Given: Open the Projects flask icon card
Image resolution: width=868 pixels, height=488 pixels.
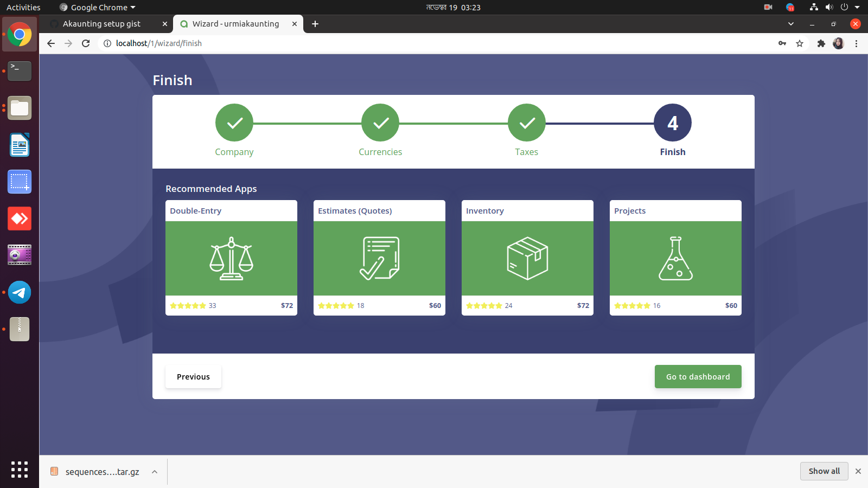Looking at the screenshot, I should pos(675,258).
